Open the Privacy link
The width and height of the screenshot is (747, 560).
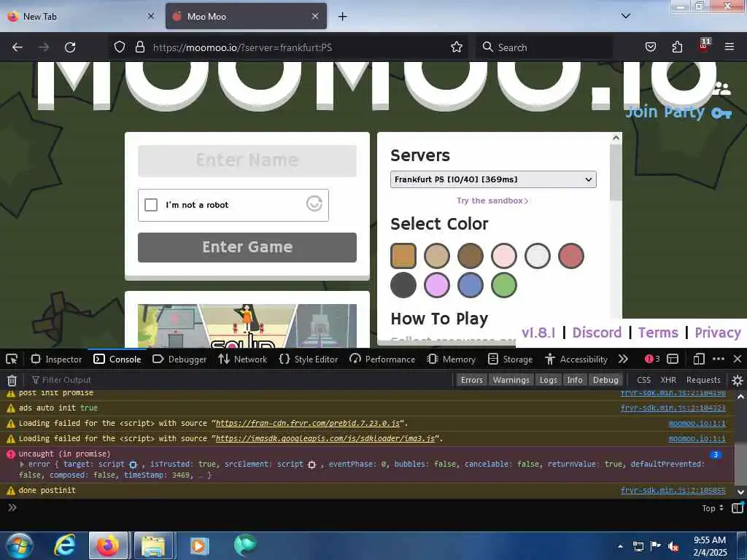click(x=718, y=332)
